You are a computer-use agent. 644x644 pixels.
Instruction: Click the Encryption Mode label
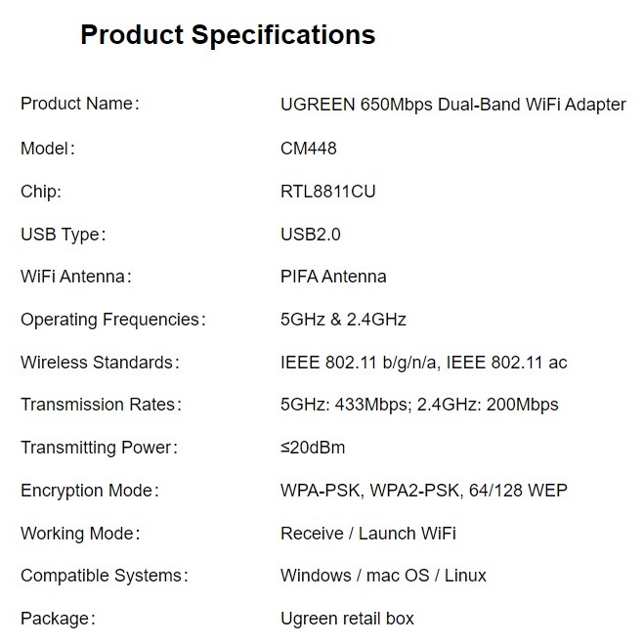pos(89,491)
